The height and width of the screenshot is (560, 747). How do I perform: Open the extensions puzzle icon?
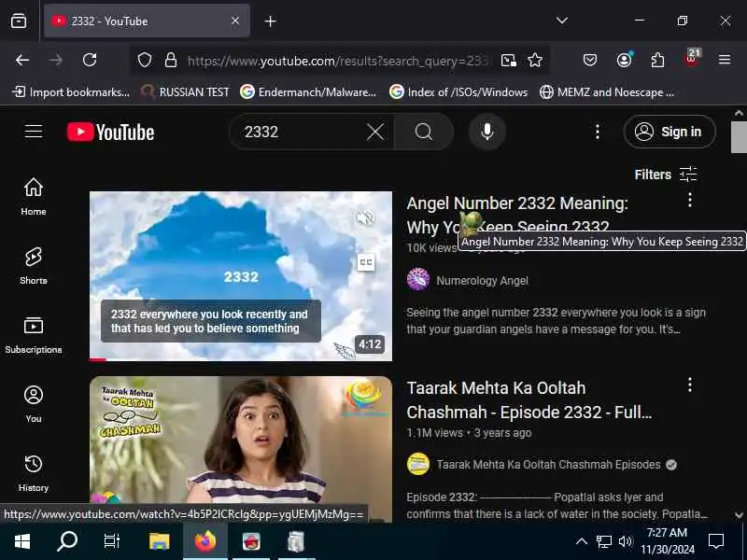pyautogui.click(x=657, y=60)
